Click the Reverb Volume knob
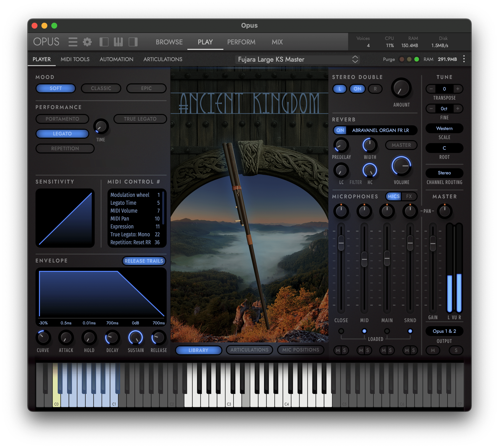Viewport: 499px width, 448px height. [x=401, y=166]
